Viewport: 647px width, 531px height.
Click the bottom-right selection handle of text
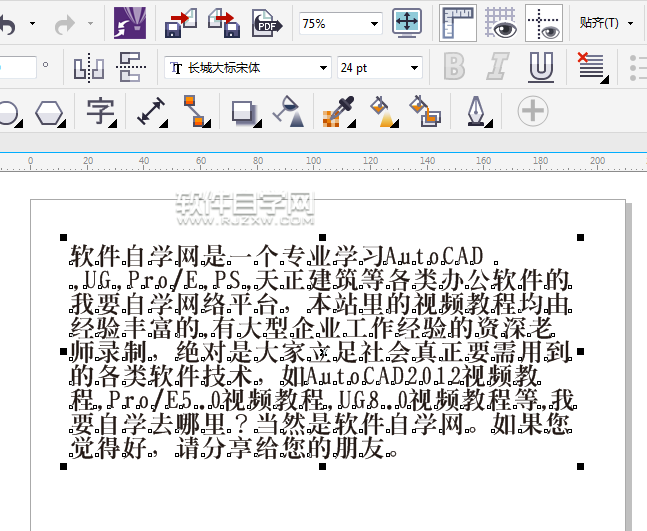(x=580, y=466)
